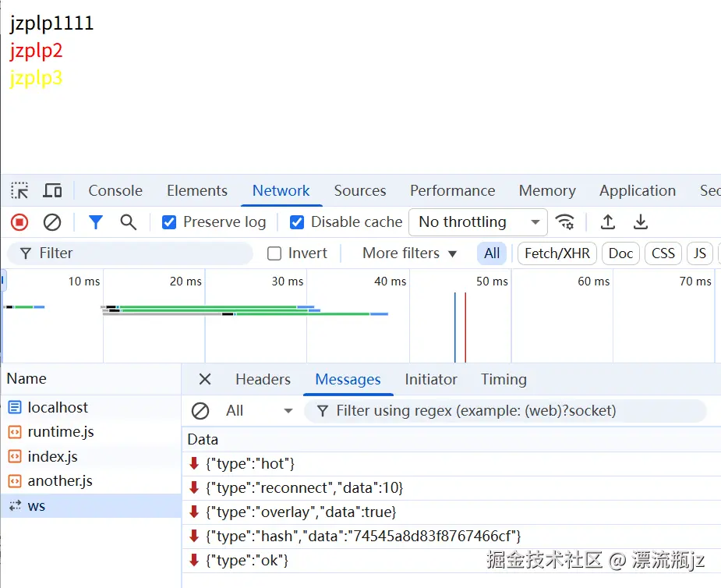Import HAR file upload icon
This screenshot has width=721, height=588.
(x=608, y=222)
